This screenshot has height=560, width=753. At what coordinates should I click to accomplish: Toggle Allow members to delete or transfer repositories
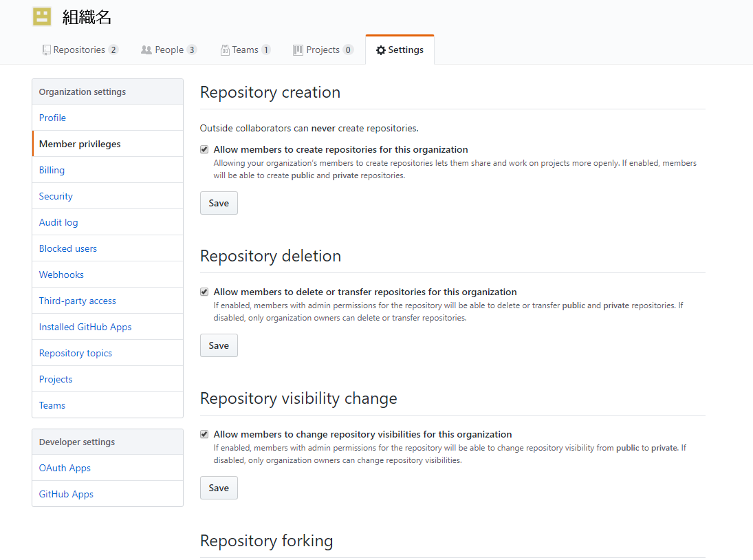204,292
